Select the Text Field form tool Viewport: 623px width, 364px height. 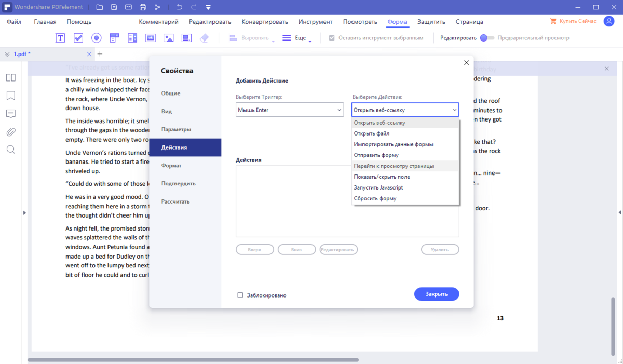61,38
